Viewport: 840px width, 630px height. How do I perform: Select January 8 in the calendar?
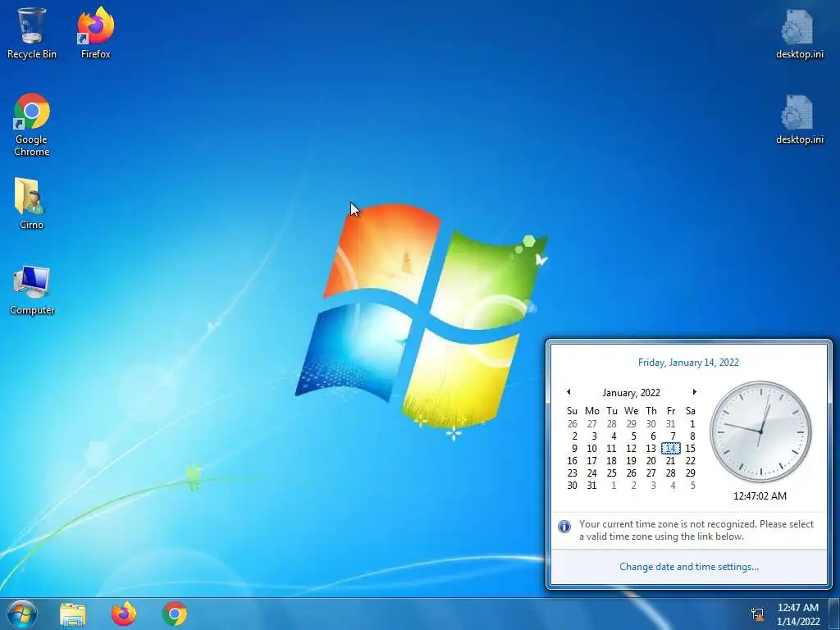[x=692, y=436]
